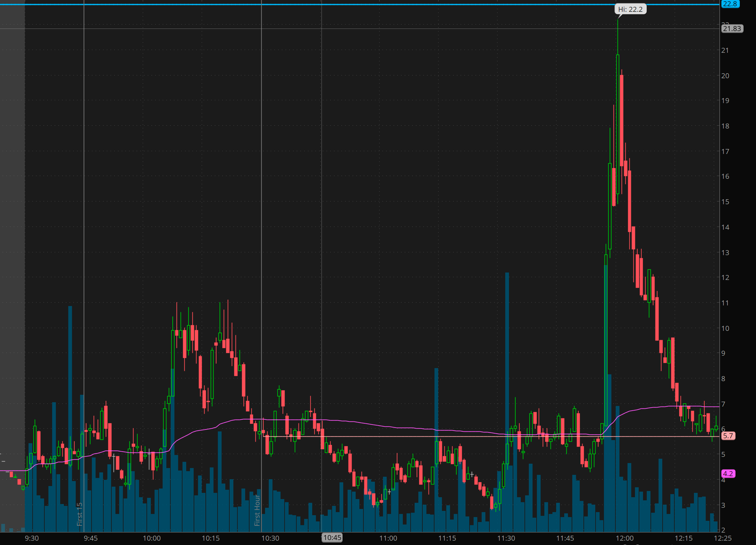Image resolution: width=756 pixels, height=545 pixels.
Task: Click the pink 5.7 last price label
Action: (x=728, y=436)
